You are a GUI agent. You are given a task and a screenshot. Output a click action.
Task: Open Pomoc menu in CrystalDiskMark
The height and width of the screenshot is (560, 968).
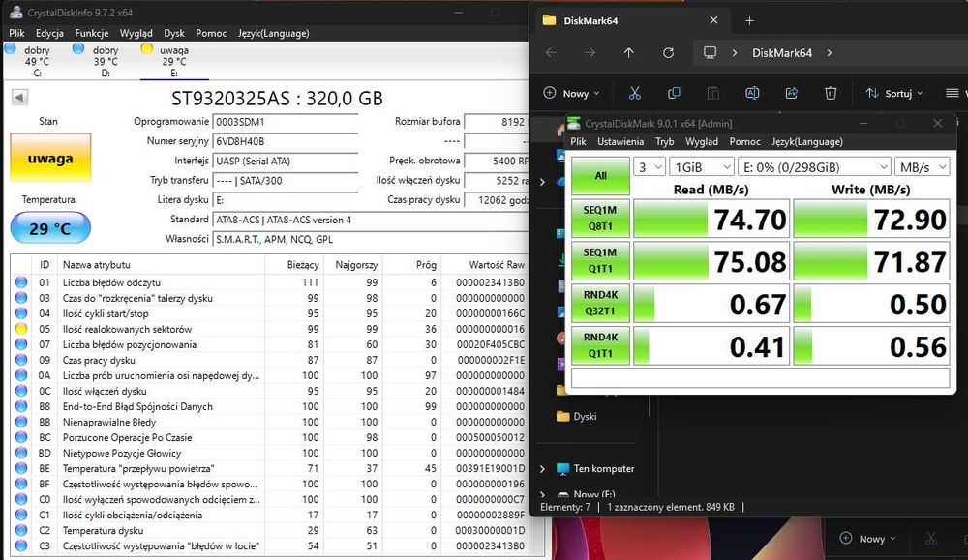click(744, 142)
